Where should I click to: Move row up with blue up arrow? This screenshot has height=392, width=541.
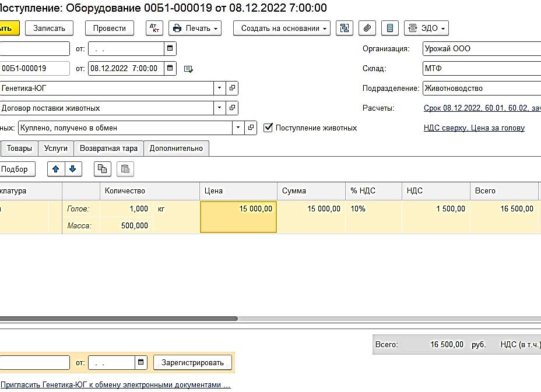coord(56,169)
